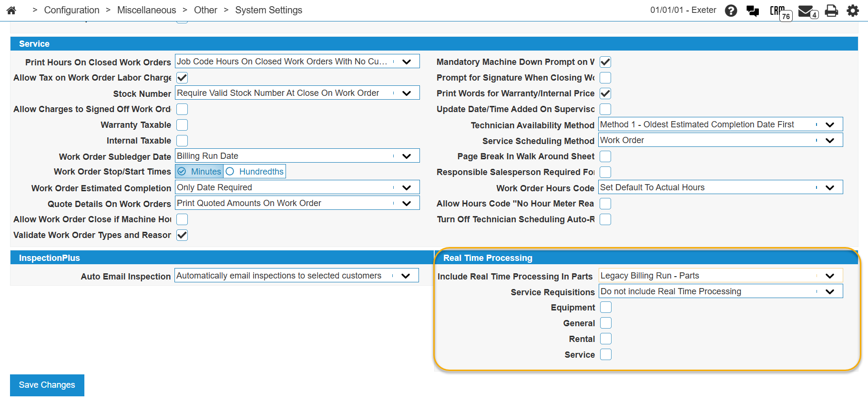This screenshot has height=403, width=868.
Task: Open the CRM notifications icon
Action: click(x=779, y=11)
